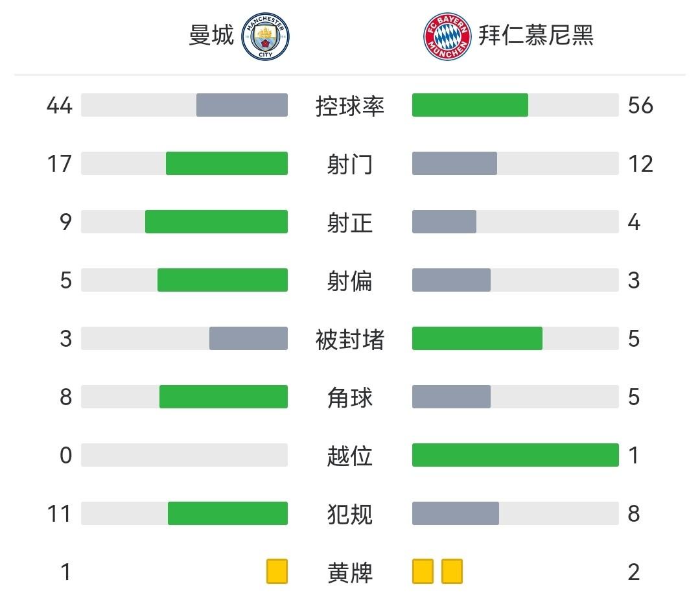Image resolution: width=700 pixels, height=595 pixels.
Task: Click the Bayern Munich club crest
Action: 447,36
